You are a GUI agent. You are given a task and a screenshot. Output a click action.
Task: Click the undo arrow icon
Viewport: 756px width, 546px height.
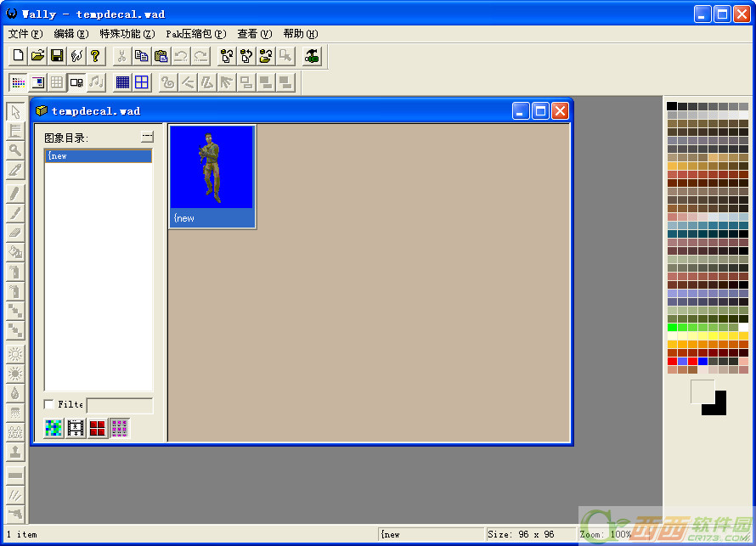[x=181, y=56]
